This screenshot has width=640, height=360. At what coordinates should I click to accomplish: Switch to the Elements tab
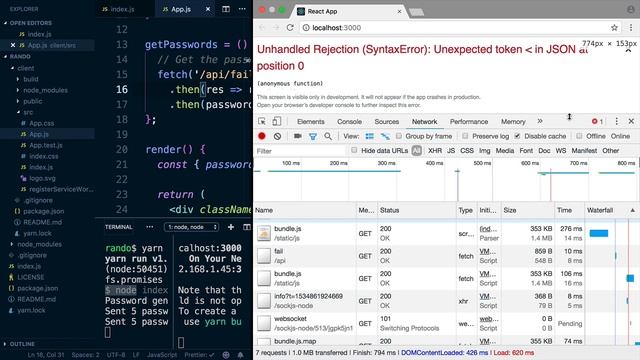click(x=311, y=122)
